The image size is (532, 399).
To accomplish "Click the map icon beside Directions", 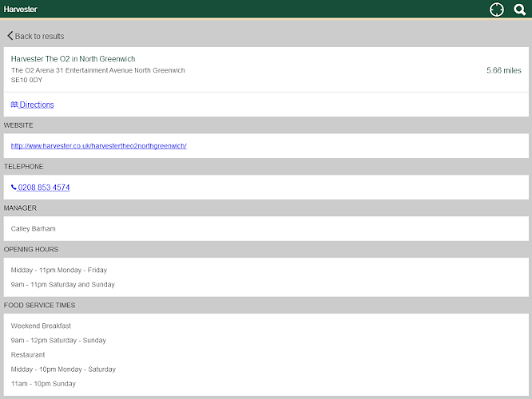I will (14, 105).
